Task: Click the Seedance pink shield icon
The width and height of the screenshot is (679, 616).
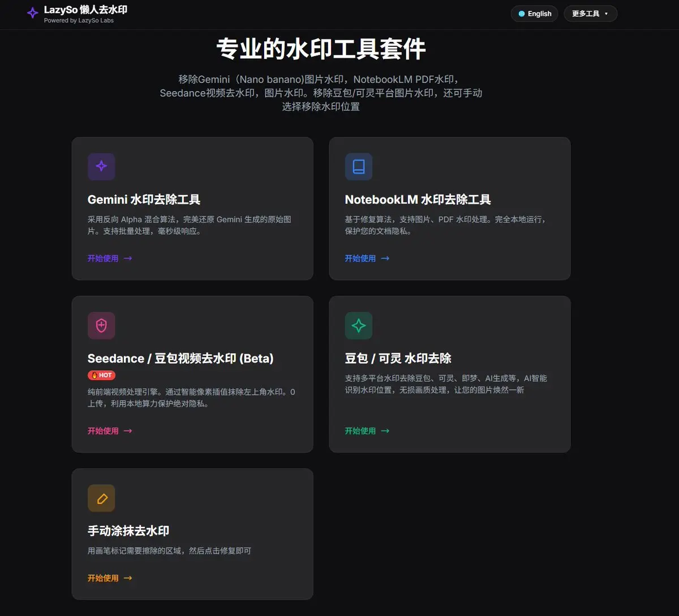Action: tap(101, 325)
